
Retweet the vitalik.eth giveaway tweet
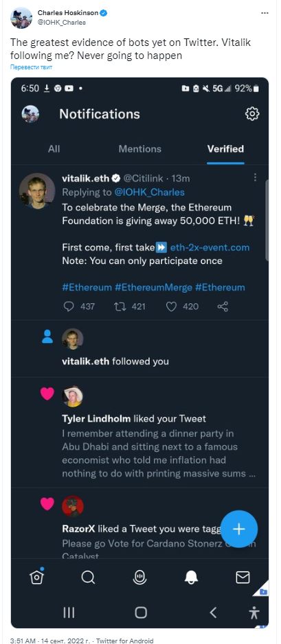120,306
